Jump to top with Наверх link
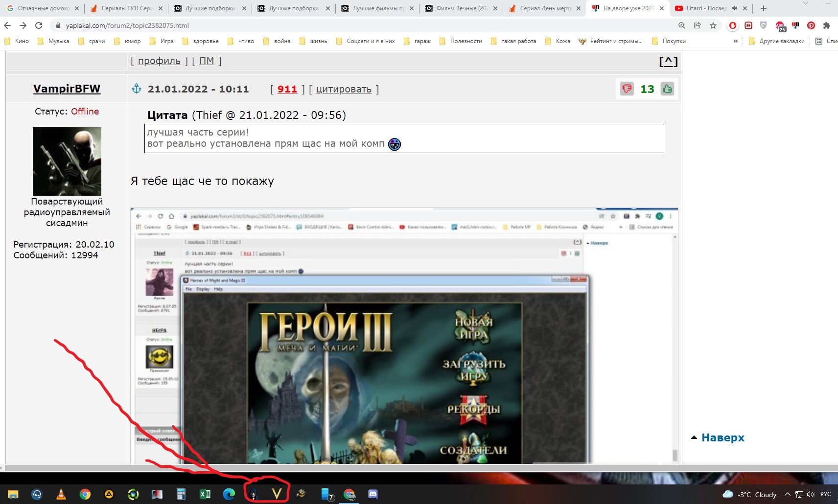The height and width of the screenshot is (504, 838). click(722, 437)
